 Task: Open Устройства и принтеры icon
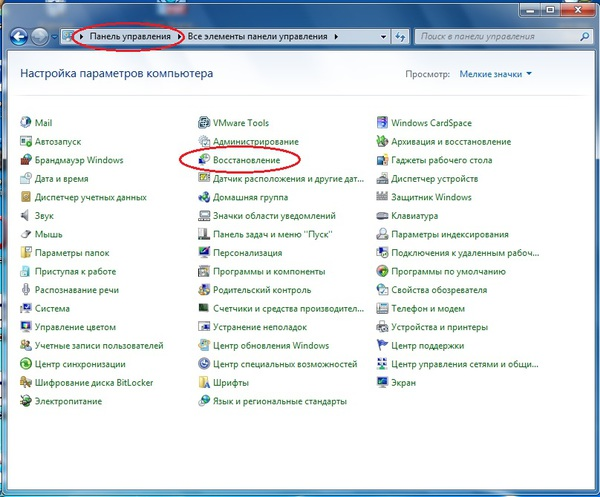pos(382,327)
